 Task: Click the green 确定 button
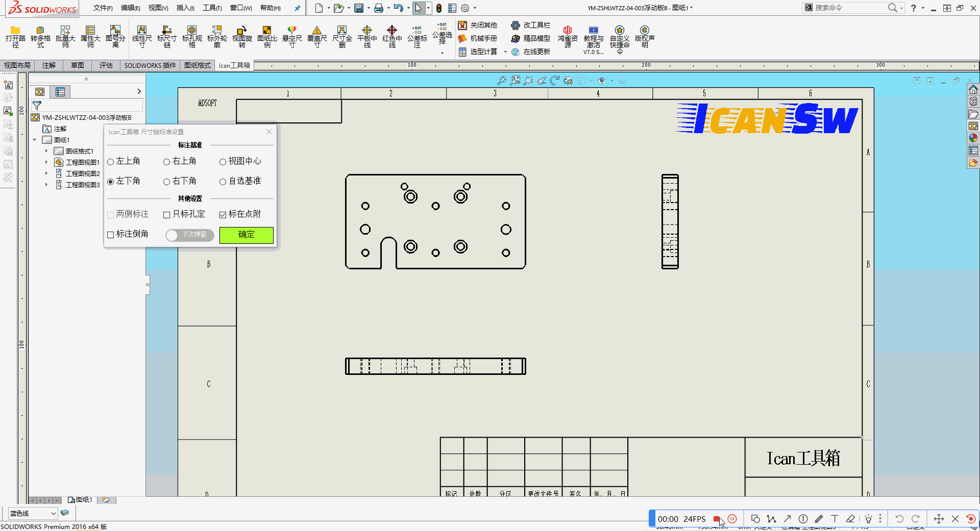tap(246, 235)
